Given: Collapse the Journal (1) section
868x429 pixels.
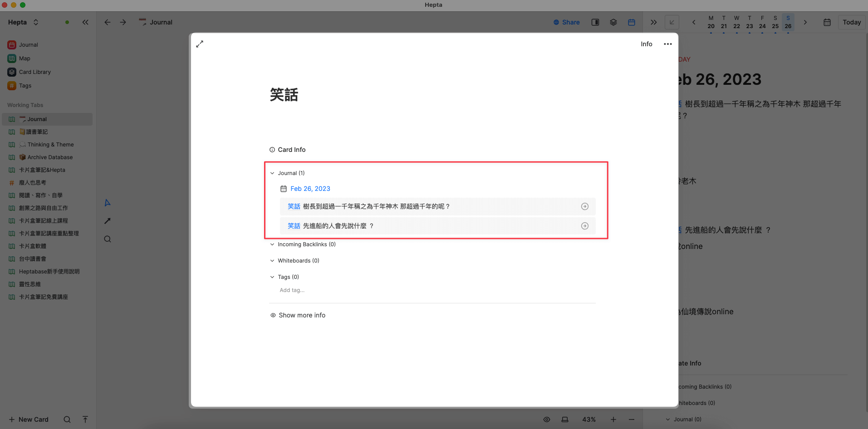Looking at the screenshot, I should coord(272,173).
